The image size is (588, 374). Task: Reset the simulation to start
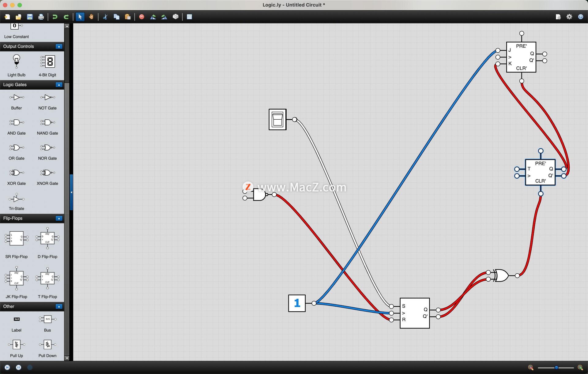pyautogui.click(x=7, y=367)
